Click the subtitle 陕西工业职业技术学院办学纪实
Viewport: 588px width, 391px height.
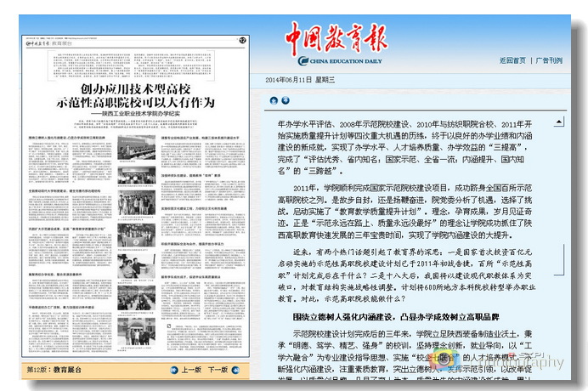[x=138, y=112]
